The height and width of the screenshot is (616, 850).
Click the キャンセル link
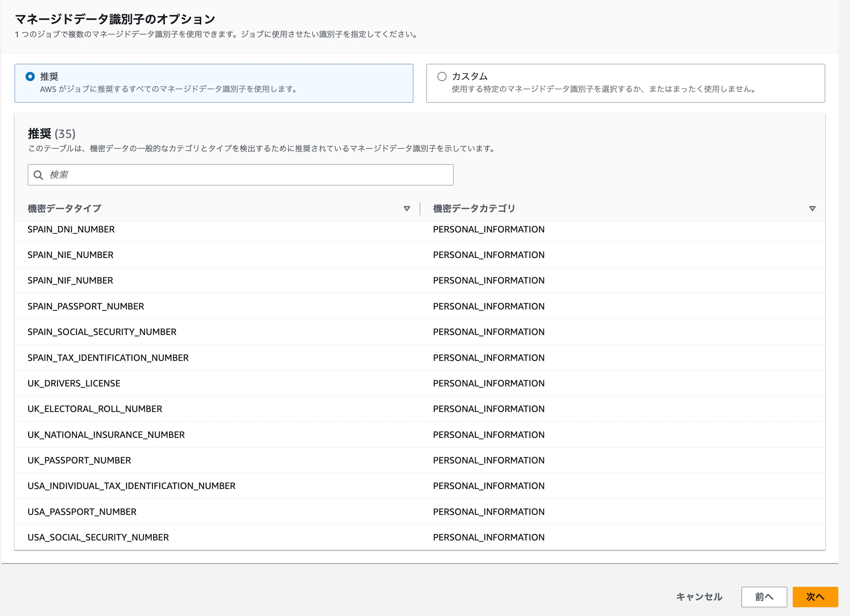tap(699, 597)
